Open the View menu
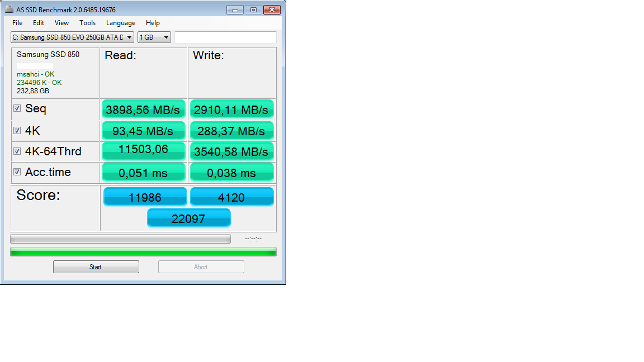This screenshot has height=362, width=644. [x=61, y=23]
